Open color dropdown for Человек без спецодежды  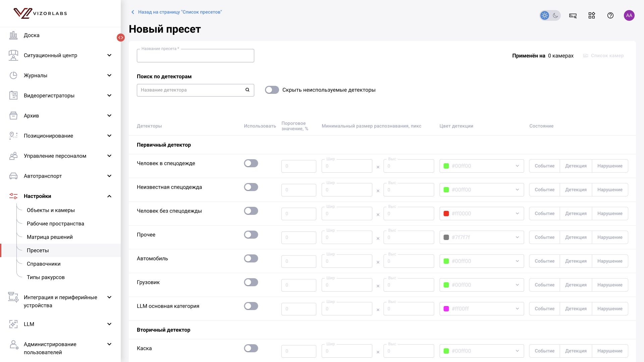pos(482,214)
